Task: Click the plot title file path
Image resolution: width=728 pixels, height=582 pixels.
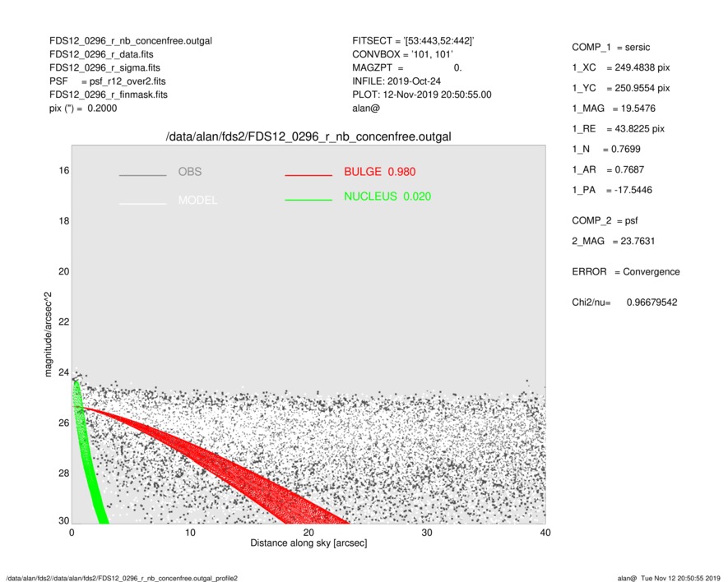Action: (308, 136)
